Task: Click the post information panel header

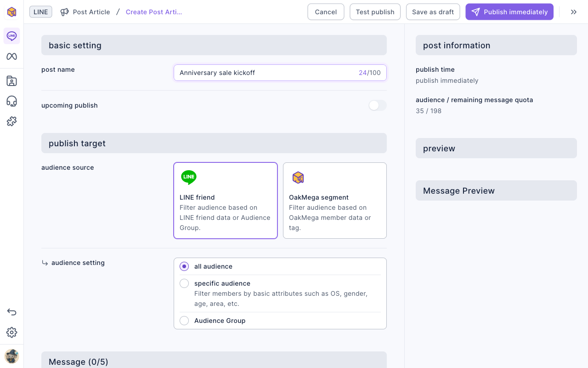Action: (x=496, y=45)
